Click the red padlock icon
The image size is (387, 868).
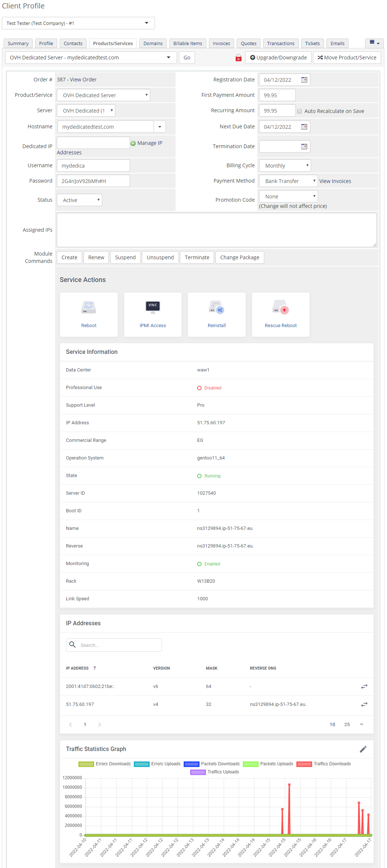(239, 58)
